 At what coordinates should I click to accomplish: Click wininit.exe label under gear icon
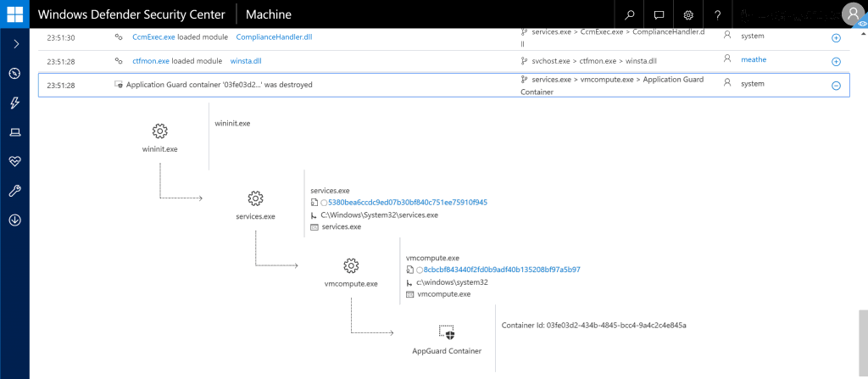pyautogui.click(x=160, y=149)
